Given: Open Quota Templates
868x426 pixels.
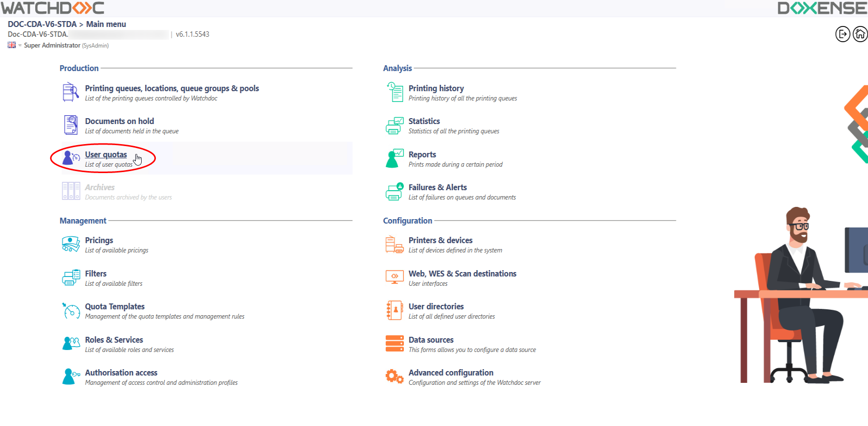Looking at the screenshot, I should click(115, 306).
